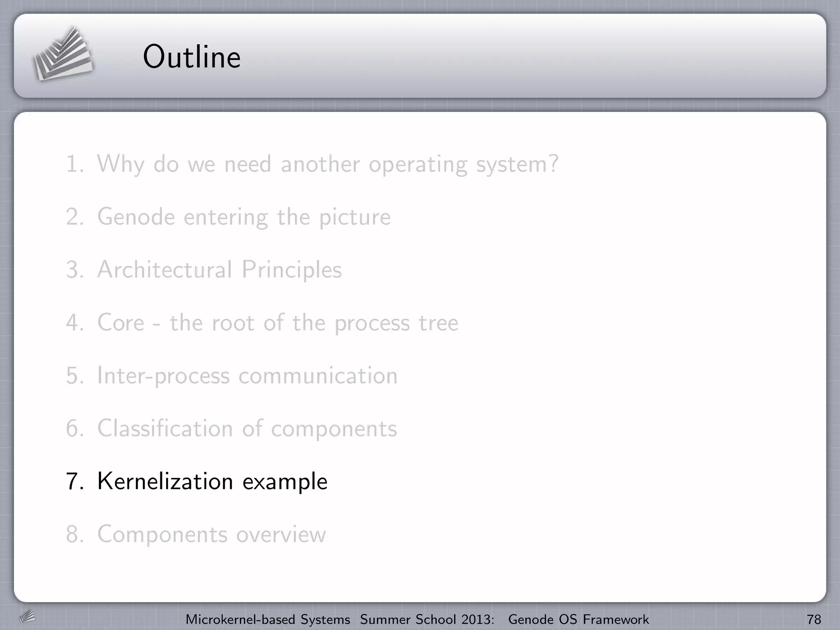Click the blank white area below 'Components overview'
This screenshot has width=840, height=630.
click(410, 574)
